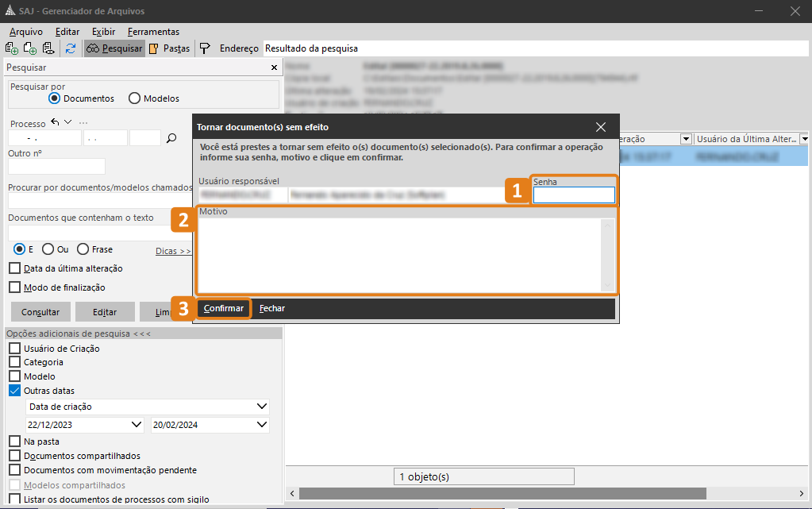Enable the Usuário de Criação checkbox
Screen dimensions: 812x509
pyautogui.click(x=14, y=349)
